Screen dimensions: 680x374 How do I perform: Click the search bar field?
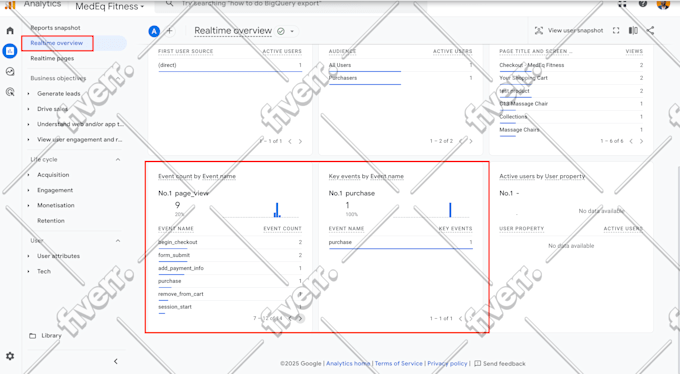tap(291, 5)
